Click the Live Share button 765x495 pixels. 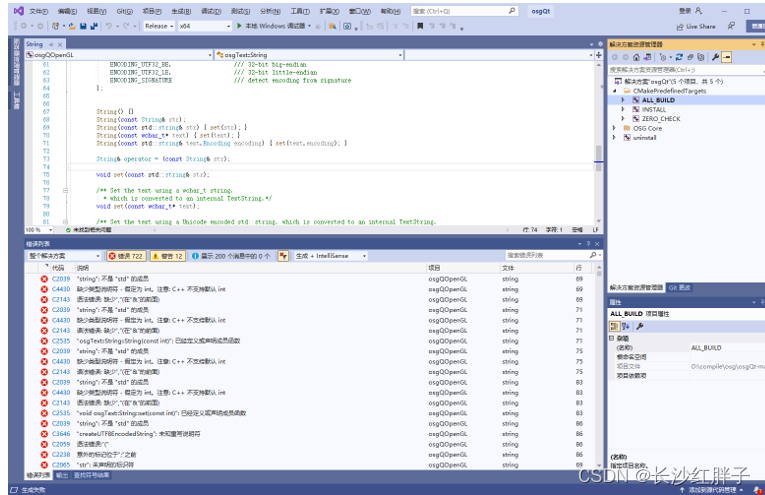[696, 26]
